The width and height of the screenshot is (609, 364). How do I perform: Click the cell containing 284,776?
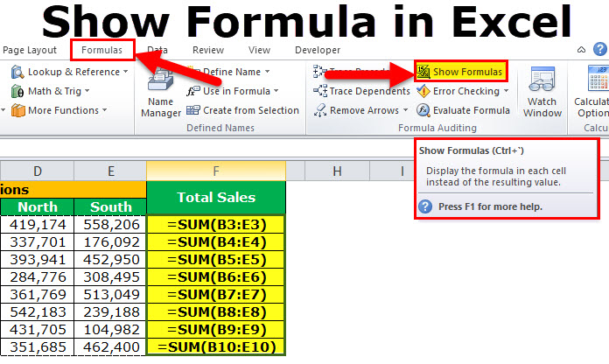pos(37,277)
